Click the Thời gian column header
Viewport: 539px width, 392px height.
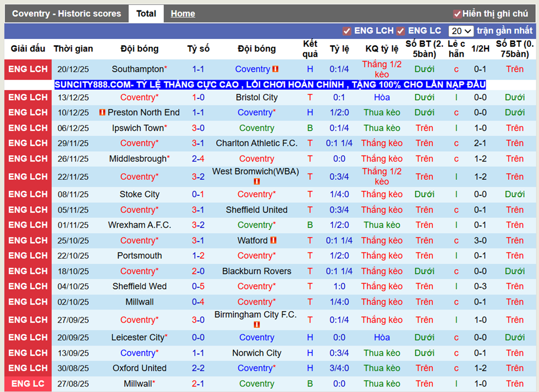click(x=73, y=49)
